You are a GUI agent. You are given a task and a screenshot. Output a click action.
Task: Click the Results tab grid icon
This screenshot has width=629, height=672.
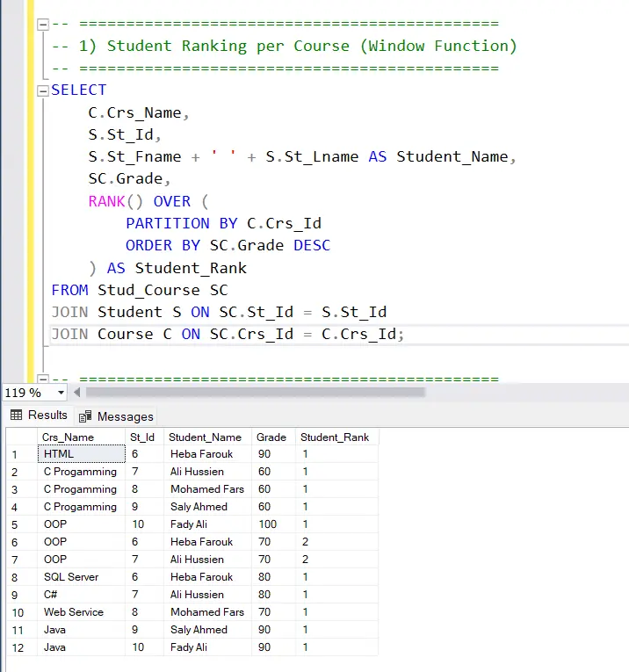coord(17,415)
